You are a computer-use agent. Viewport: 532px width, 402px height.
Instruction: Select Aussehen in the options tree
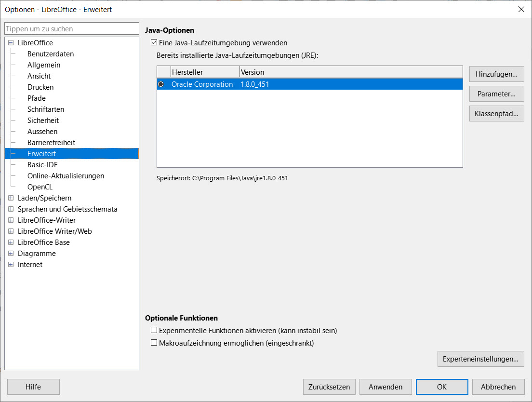point(42,131)
